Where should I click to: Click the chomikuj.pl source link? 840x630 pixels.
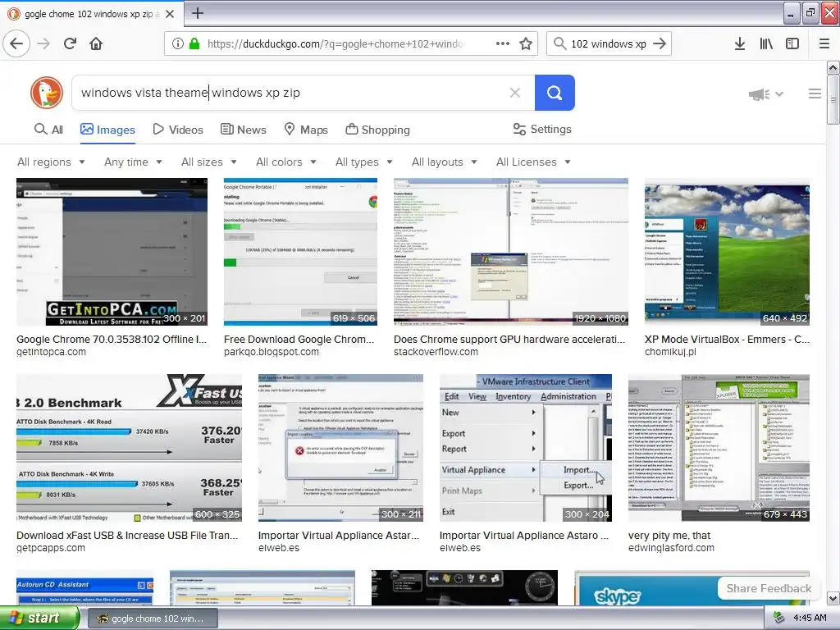(x=670, y=352)
